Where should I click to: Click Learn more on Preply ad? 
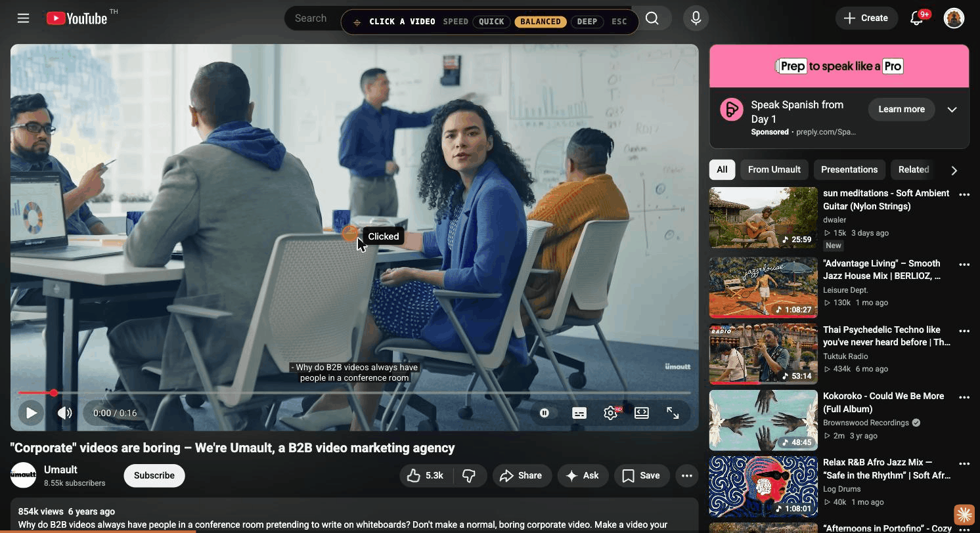click(x=901, y=109)
